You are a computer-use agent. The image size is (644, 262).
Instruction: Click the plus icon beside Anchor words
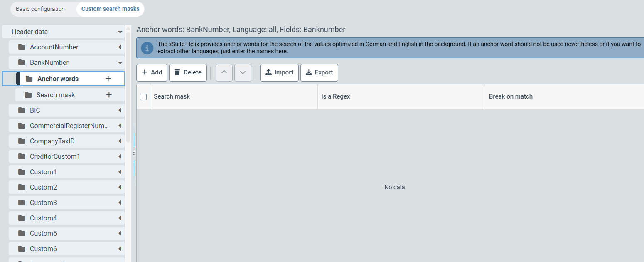coord(108,78)
